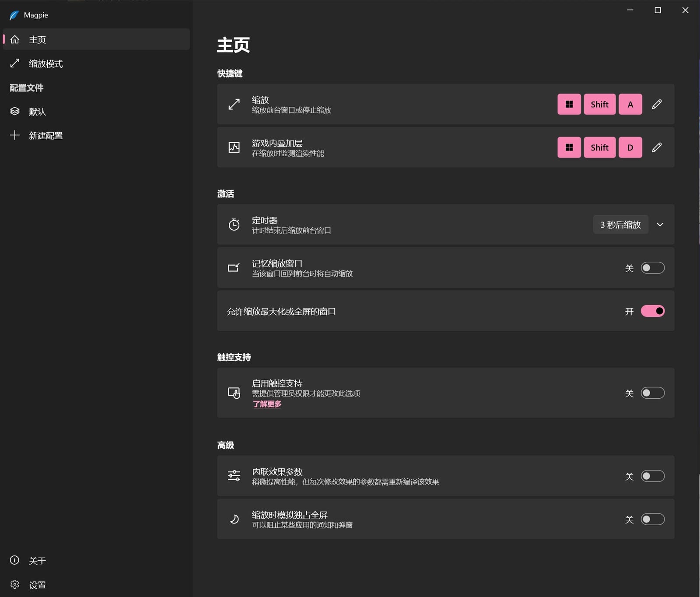This screenshot has height=597, width=700.
Task: Edit the 游戏内叠加层 shortcut via pencil icon
Action: pyautogui.click(x=656, y=147)
